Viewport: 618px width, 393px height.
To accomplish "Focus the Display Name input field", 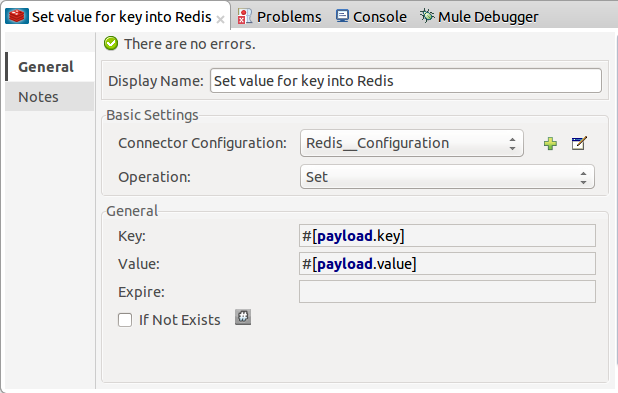I will coord(406,81).
